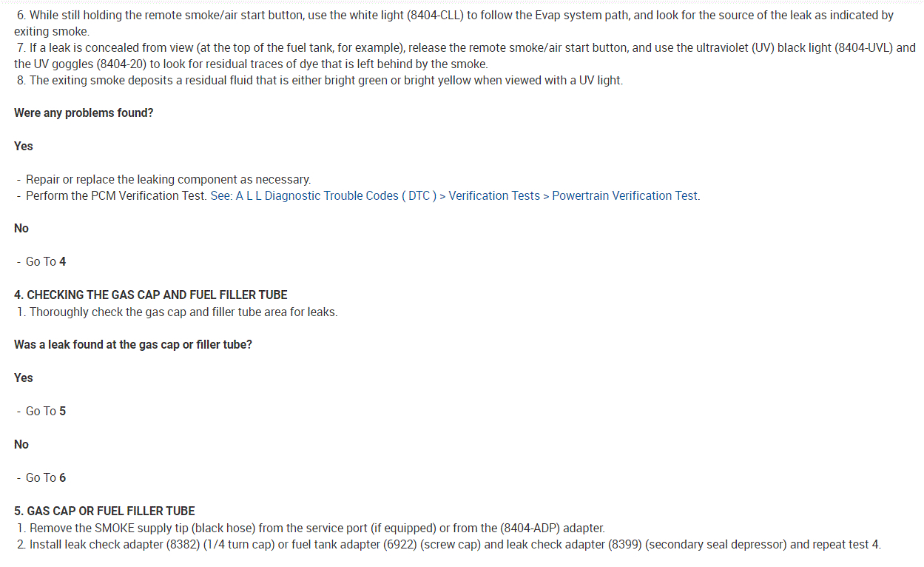
Task: Click step 8 about residual fluid color
Action: tap(326, 80)
